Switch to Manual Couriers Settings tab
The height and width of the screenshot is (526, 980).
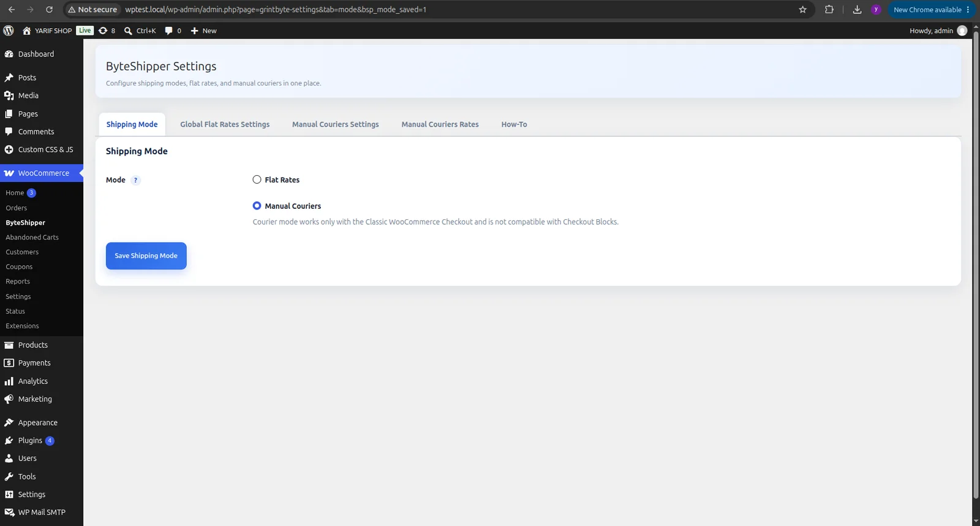click(336, 124)
